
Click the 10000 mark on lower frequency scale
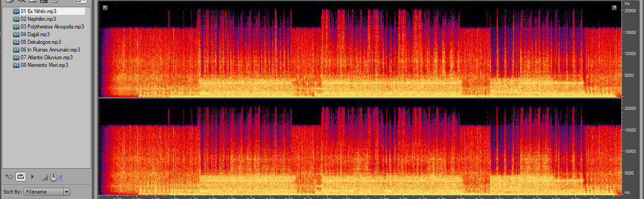click(x=630, y=151)
